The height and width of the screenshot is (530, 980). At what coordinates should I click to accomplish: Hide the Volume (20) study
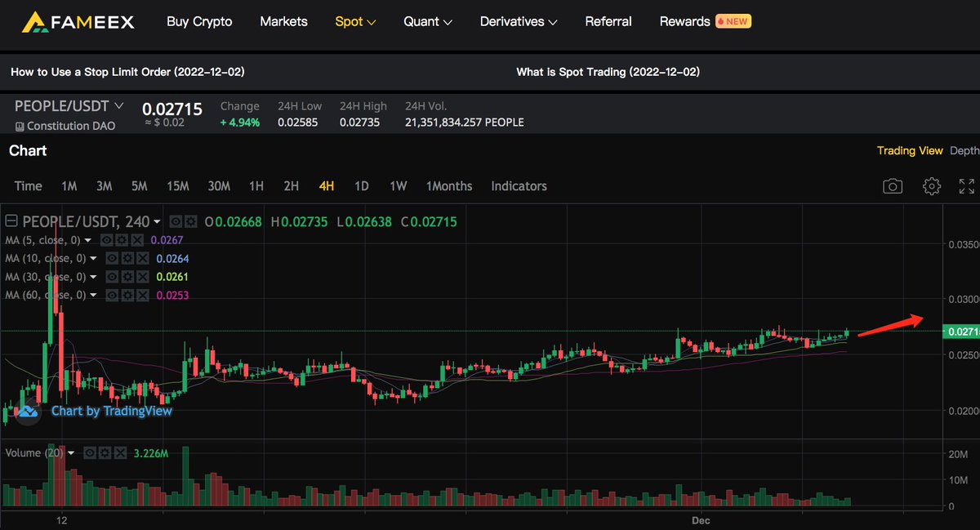(90, 452)
